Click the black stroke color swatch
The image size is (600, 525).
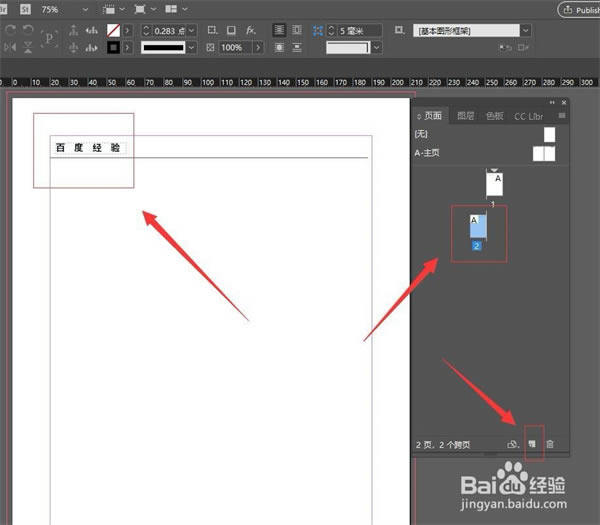[x=113, y=47]
